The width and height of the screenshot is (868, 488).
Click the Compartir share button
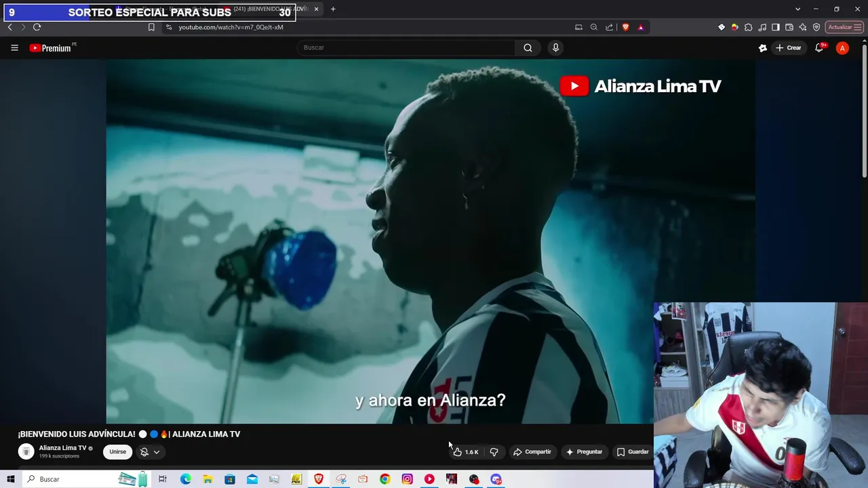tap(532, 451)
